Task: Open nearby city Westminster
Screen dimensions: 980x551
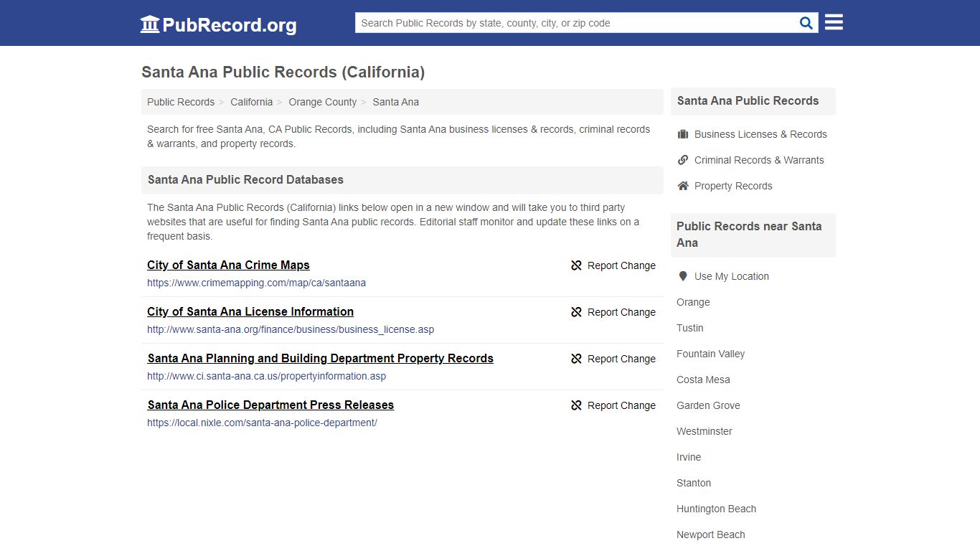Action: coord(705,431)
